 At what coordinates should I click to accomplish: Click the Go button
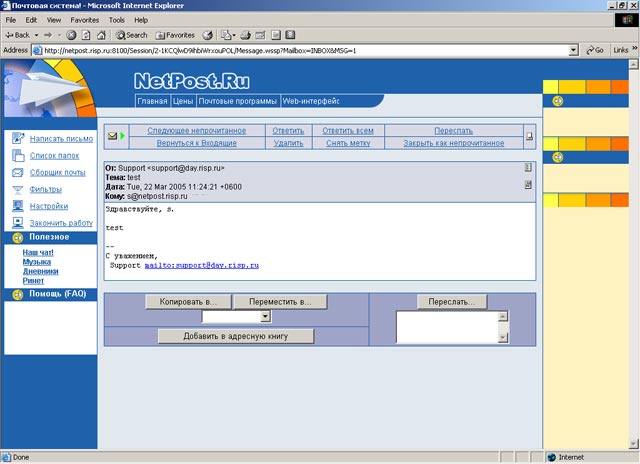click(595, 50)
